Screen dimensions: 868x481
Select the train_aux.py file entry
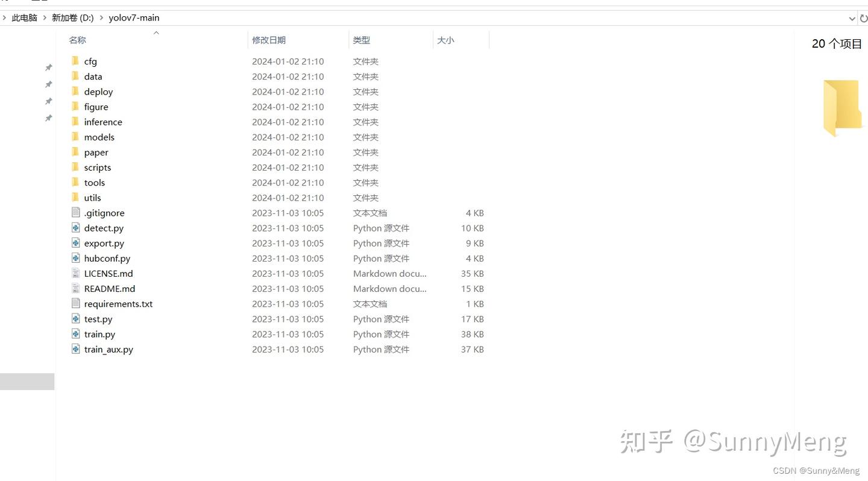tap(108, 349)
